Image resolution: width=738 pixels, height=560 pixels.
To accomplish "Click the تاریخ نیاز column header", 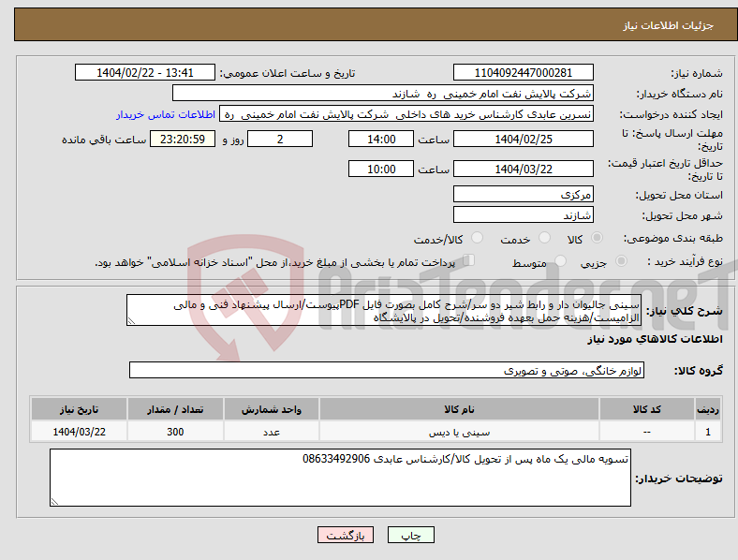I will point(79,409).
